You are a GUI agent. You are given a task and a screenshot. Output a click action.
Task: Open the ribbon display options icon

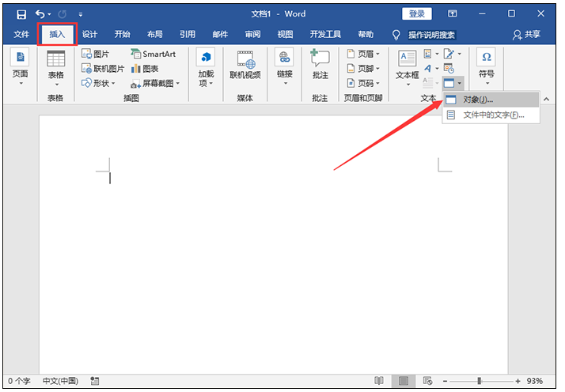tap(452, 13)
